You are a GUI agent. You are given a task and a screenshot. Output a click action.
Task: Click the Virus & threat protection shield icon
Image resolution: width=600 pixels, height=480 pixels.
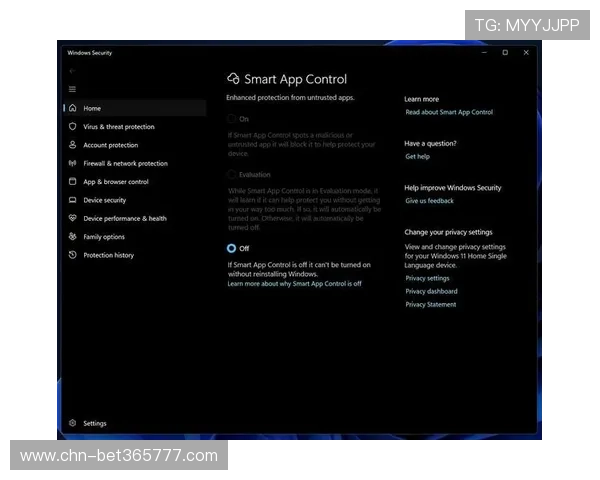tap(73, 127)
